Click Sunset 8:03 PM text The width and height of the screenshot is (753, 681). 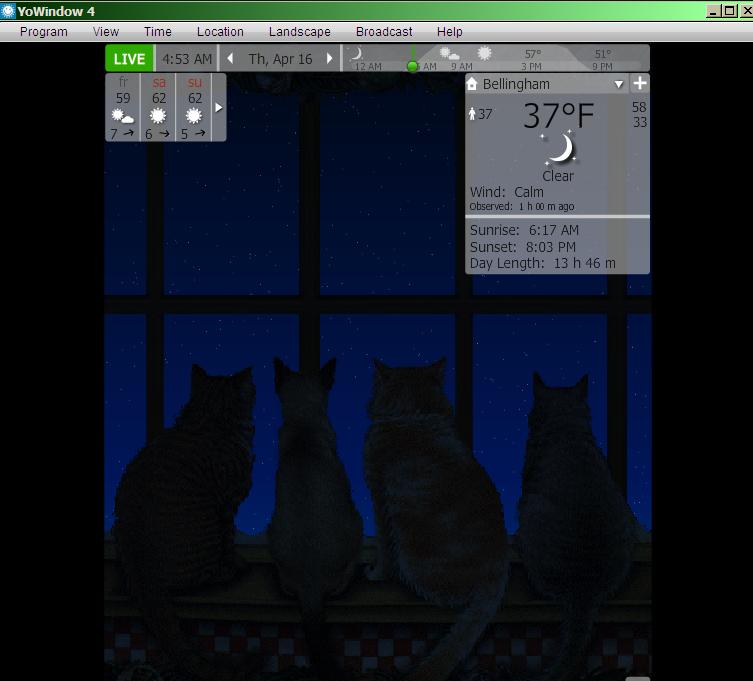[522, 247]
